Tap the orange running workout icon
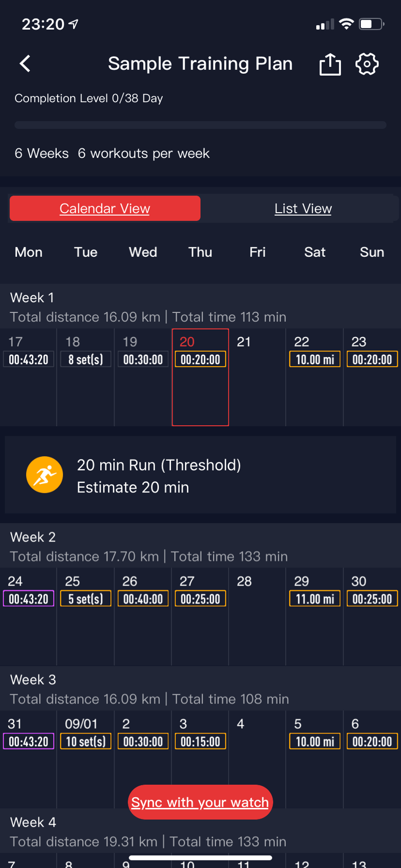401x868 pixels. 45,475
